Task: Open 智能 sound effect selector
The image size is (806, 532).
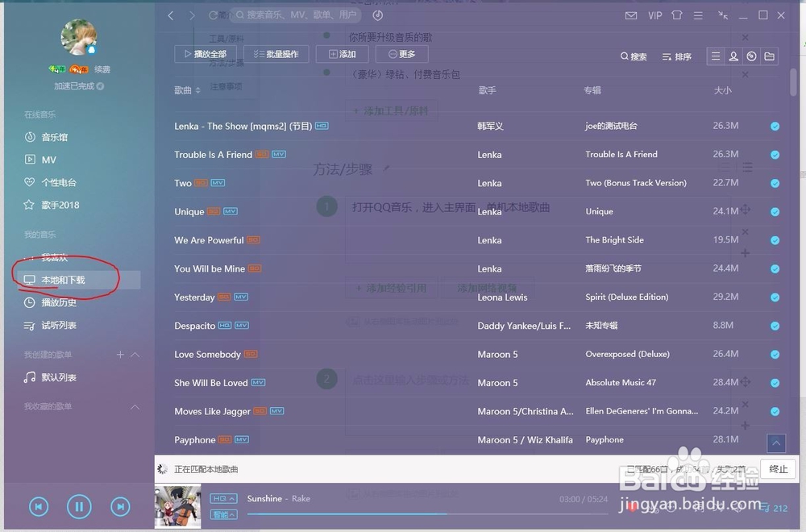Action: 223,514
